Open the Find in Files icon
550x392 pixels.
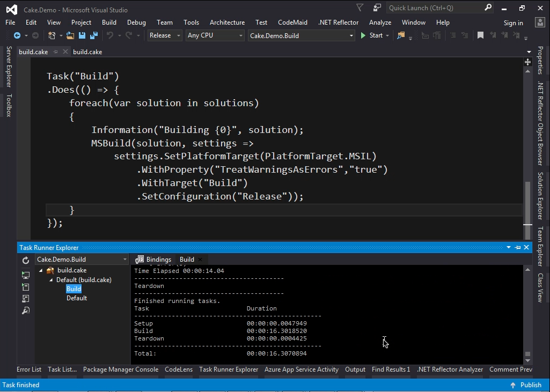(x=401, y=35)
